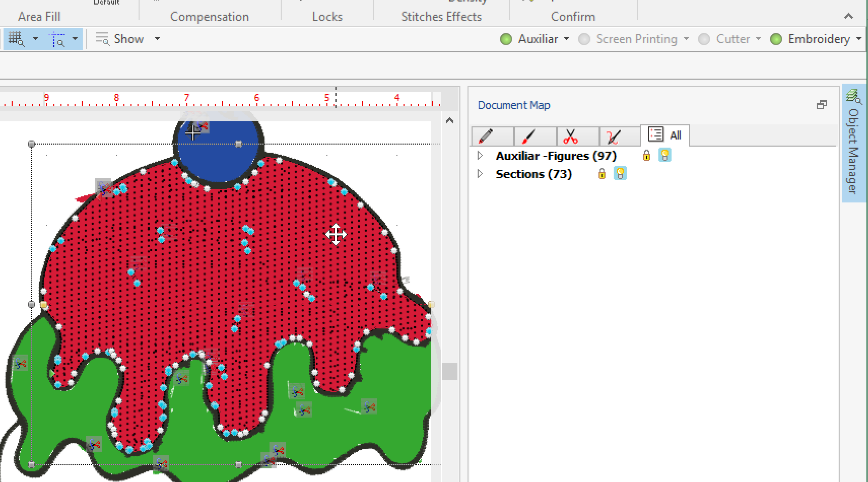Image resolution: width=868 pixels, height=482 pixels.
Task: Select the thread cutter tab icon
Action: click(613, 136)
